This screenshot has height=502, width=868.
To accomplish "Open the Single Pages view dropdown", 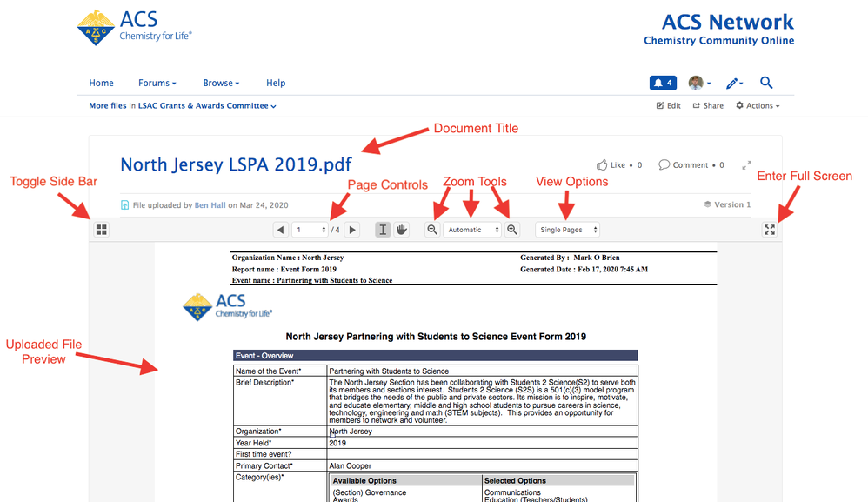I will [x=568, y=230].
